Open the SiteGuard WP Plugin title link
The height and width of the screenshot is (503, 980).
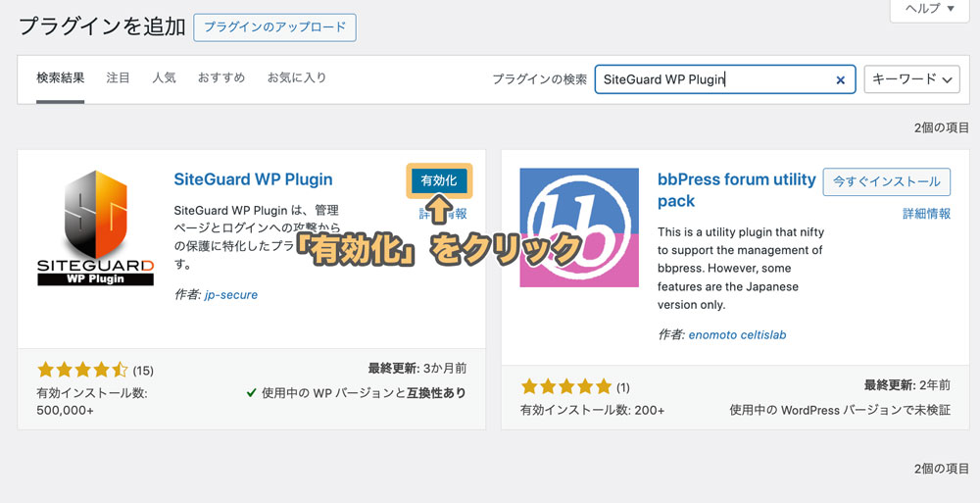tap(253, 179)
